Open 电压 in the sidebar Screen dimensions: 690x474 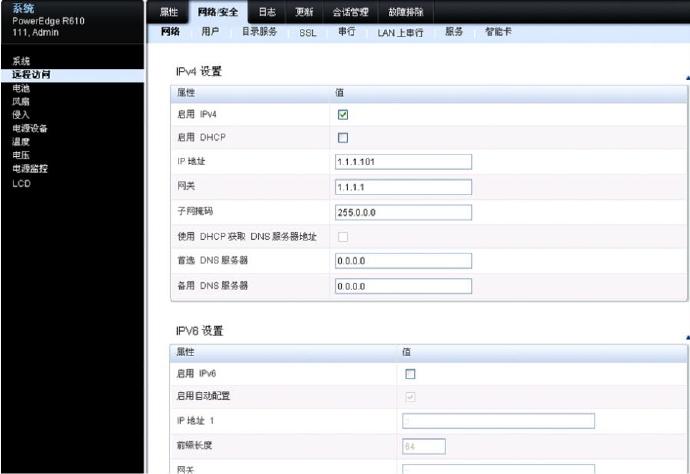coord(21,155)
